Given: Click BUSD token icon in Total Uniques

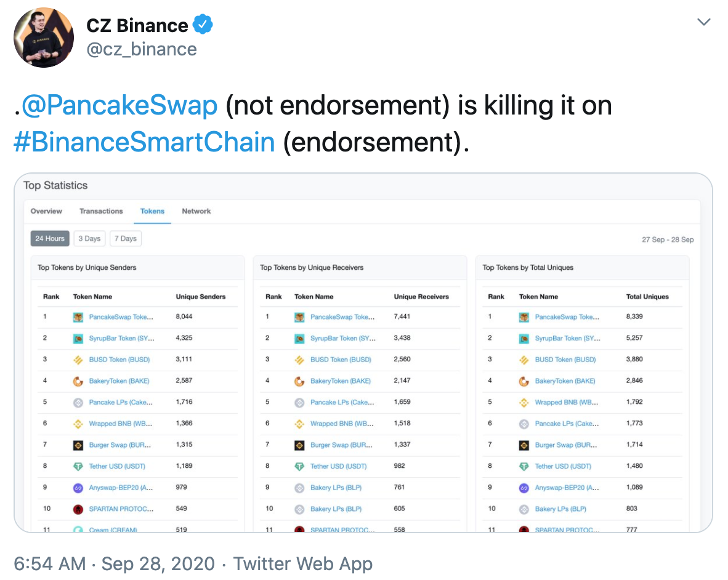Looking at the screenshot, I should point(524,360).
